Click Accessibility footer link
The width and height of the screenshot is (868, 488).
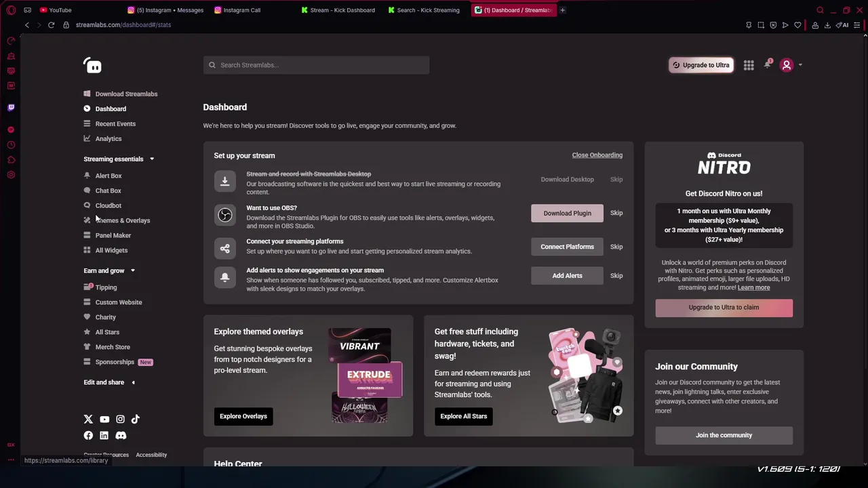(x=151, y=455)
